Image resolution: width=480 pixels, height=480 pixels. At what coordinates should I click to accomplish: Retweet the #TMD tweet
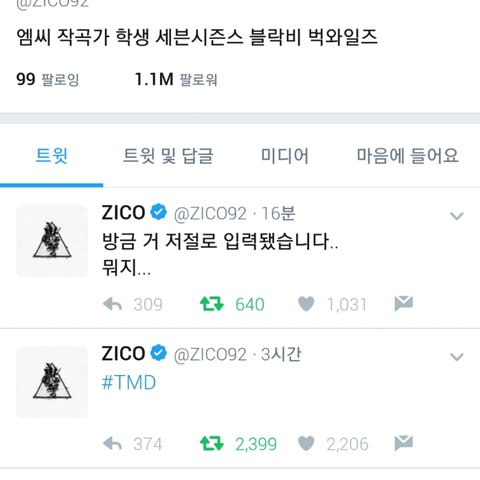coord(212,444)
